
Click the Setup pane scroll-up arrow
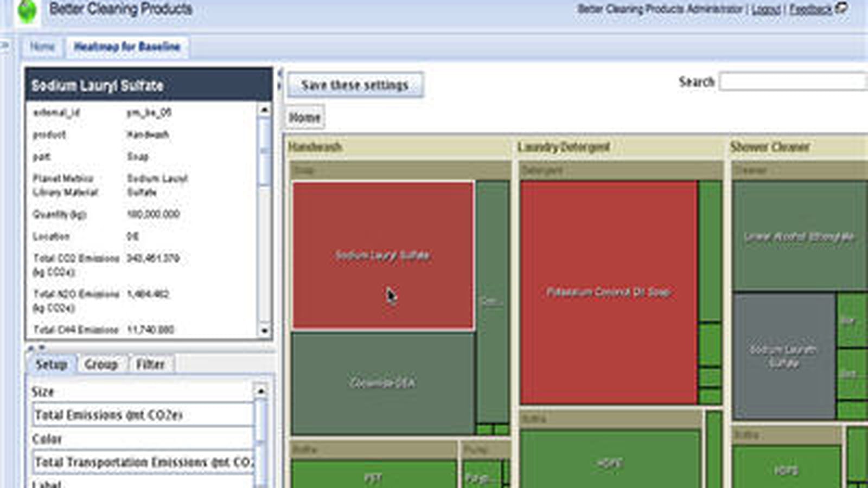260,390
